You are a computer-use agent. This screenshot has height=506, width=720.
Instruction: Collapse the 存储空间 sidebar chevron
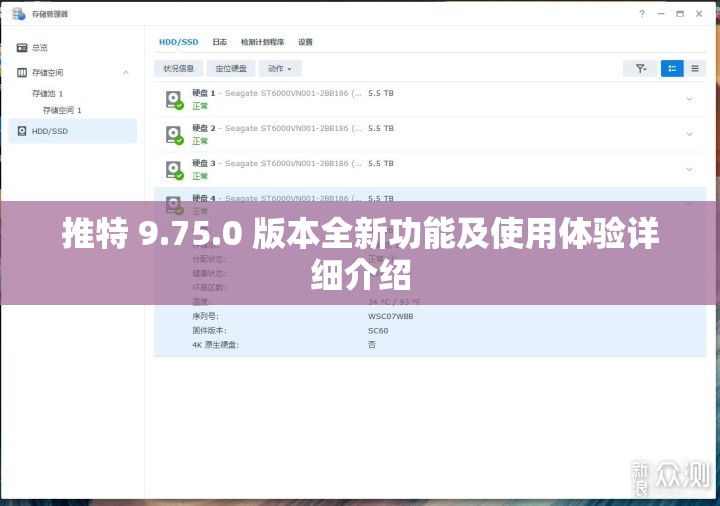tap(126, 73)
